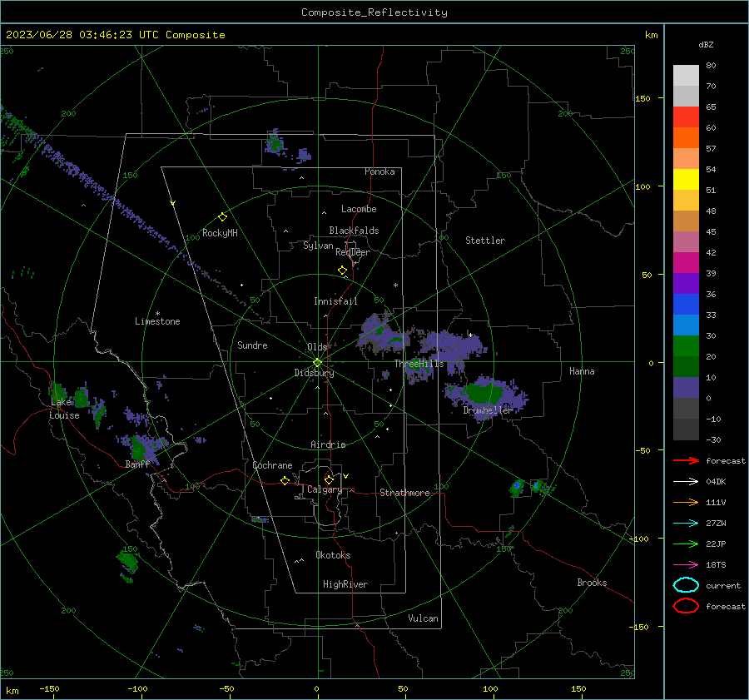Click slate-purple swatch between 10 and 0
The width and height of the screenshot is (749, 700).
point(686,387)
